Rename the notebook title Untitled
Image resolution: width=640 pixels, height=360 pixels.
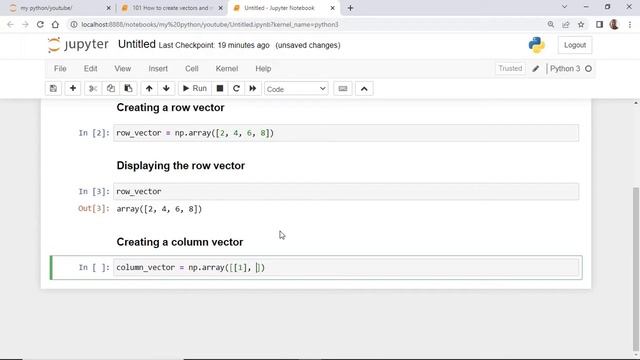pos(137,44)
